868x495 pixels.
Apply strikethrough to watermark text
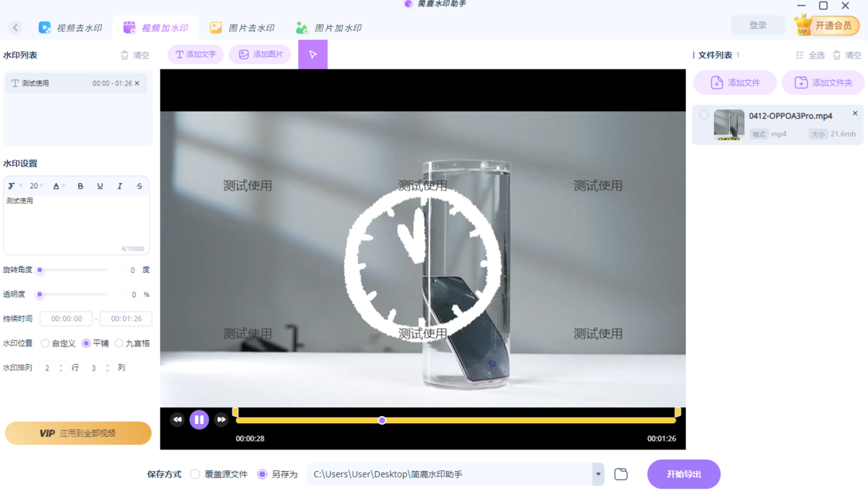click(x=140, y=186)
